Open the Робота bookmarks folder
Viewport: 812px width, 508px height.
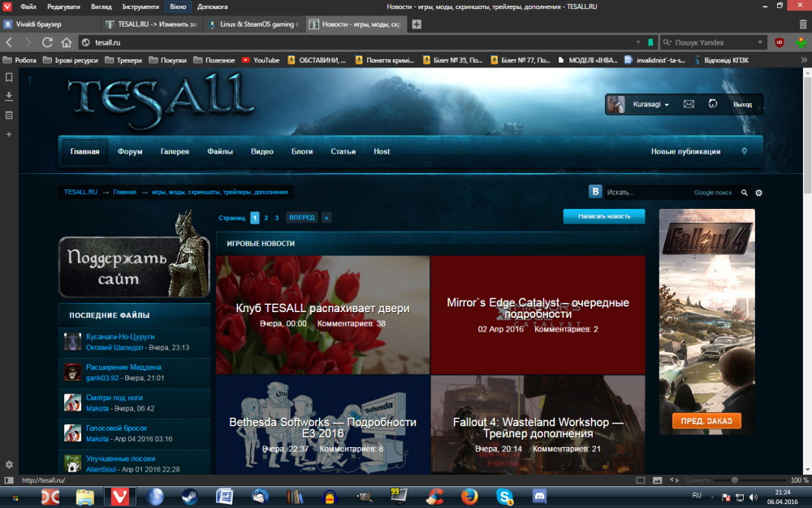point(19,60)
